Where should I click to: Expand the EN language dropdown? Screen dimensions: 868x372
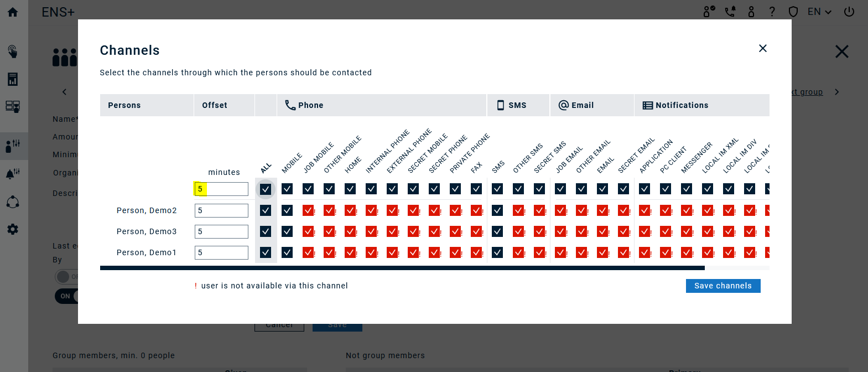point(819,12)
